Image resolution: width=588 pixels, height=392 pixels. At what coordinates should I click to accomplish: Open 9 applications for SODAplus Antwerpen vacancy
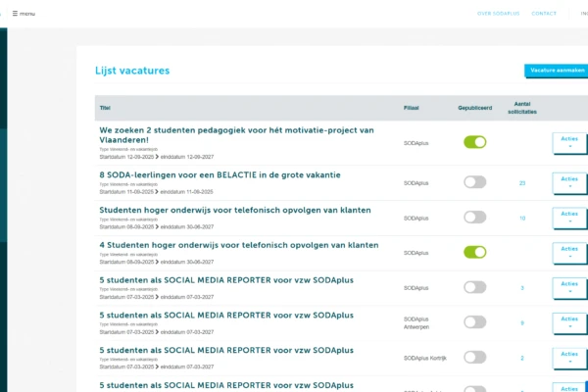522,322
